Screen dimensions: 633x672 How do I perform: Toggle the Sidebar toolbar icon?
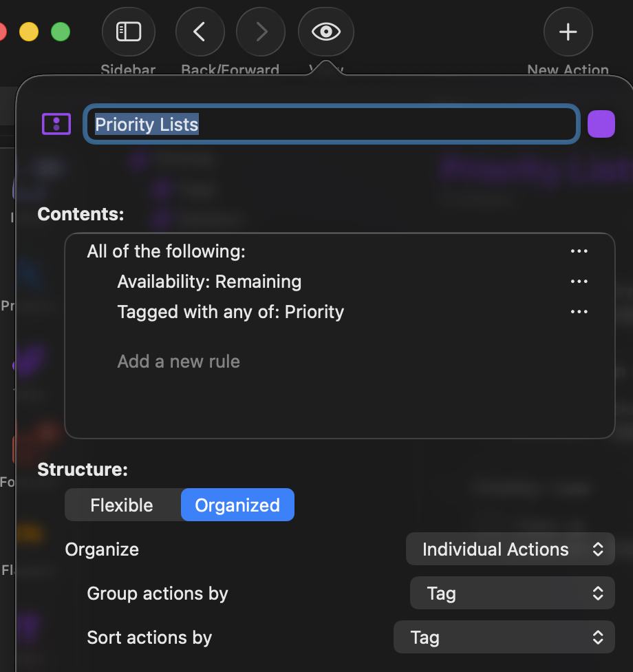pos(129,32)
